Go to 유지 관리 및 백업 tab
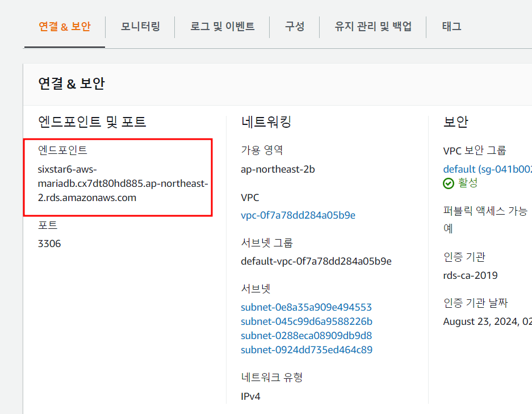This screenshot has height=414, width=532. pos(372,27)
